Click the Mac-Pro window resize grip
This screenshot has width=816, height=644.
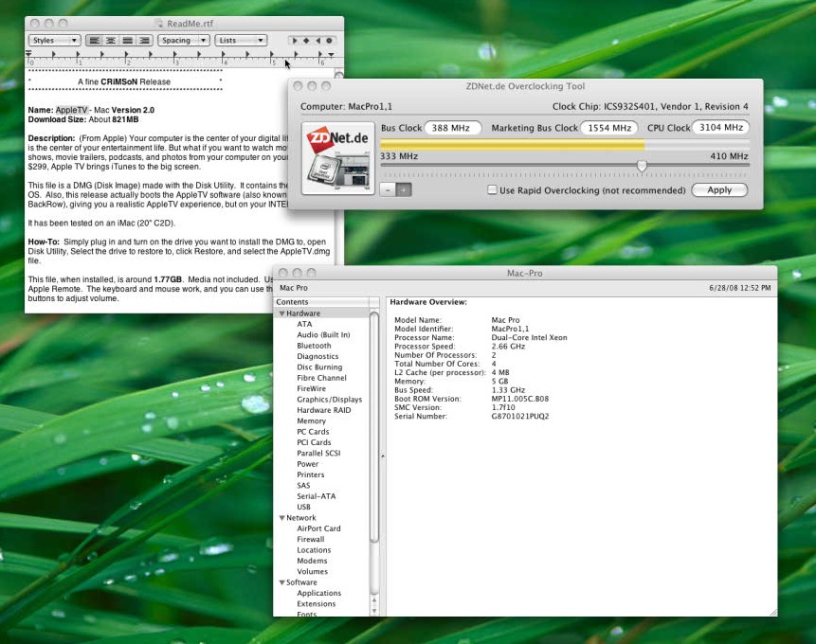773,612
